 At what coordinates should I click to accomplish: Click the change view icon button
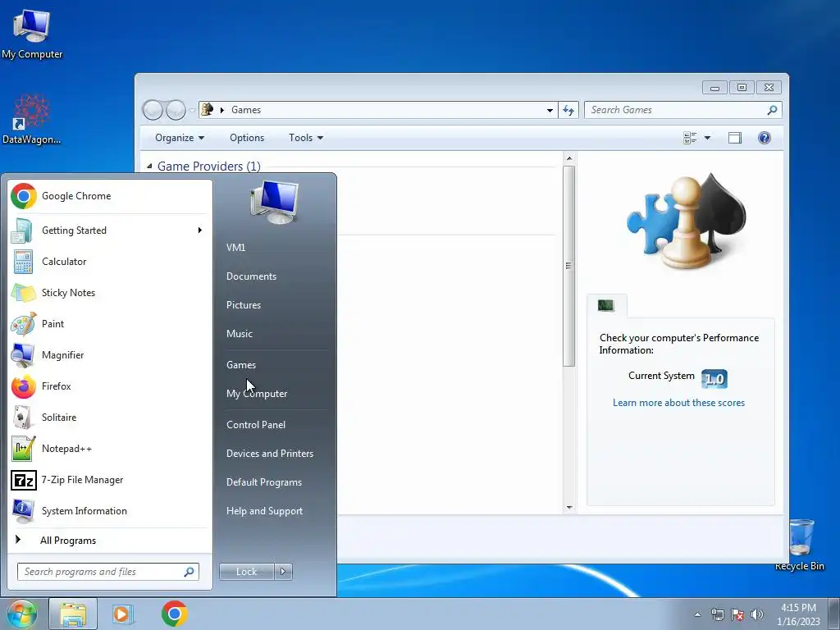[x=690, y=138]
